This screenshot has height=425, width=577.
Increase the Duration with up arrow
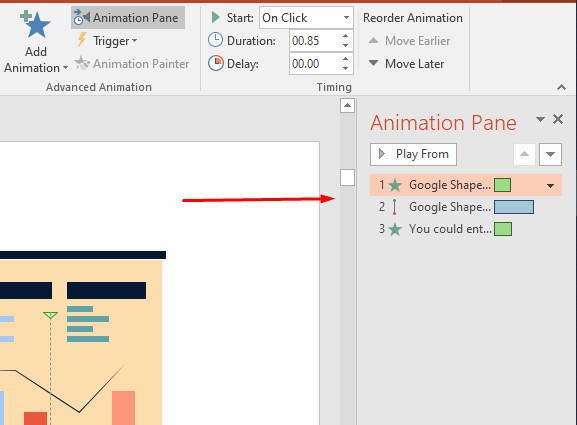[345, 36]
